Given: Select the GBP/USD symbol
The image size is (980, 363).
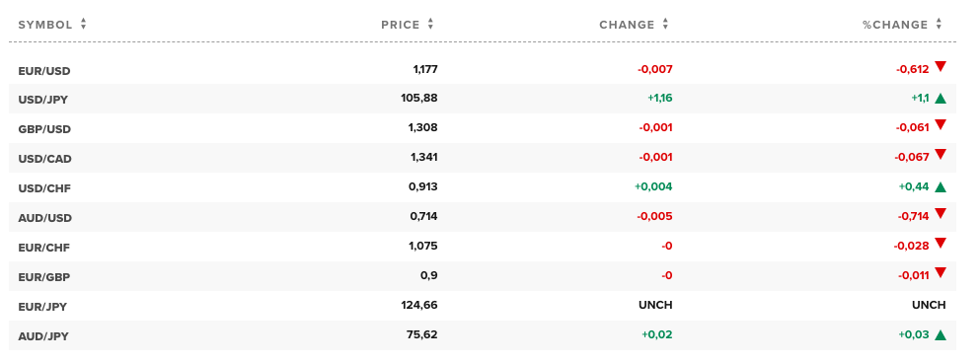Looking at the screenshot, I should [x=44, y=129].
